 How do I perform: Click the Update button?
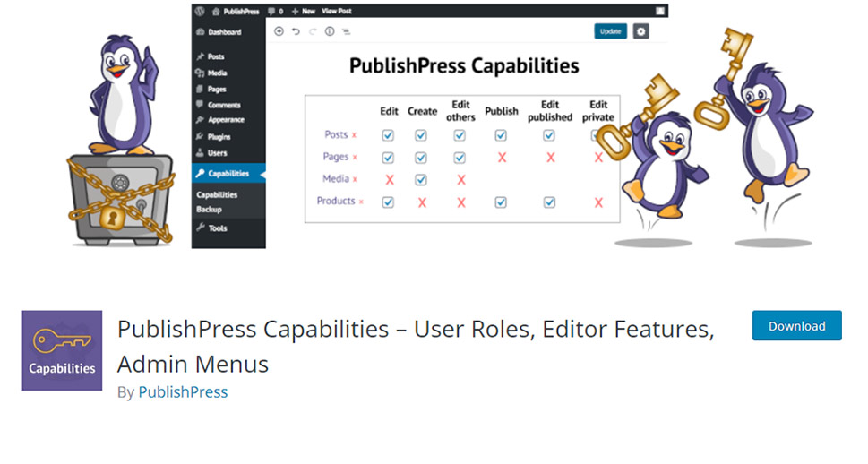point(611,31)
